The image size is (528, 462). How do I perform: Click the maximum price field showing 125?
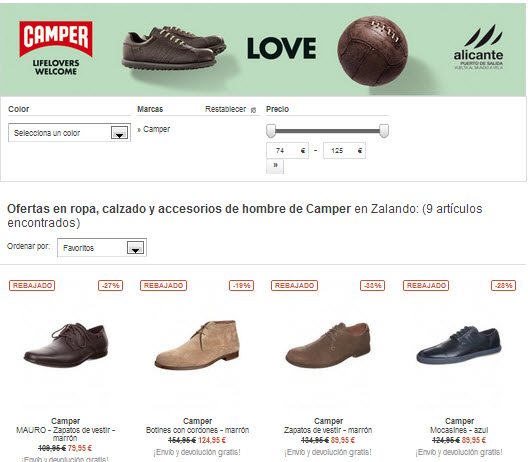344,151
